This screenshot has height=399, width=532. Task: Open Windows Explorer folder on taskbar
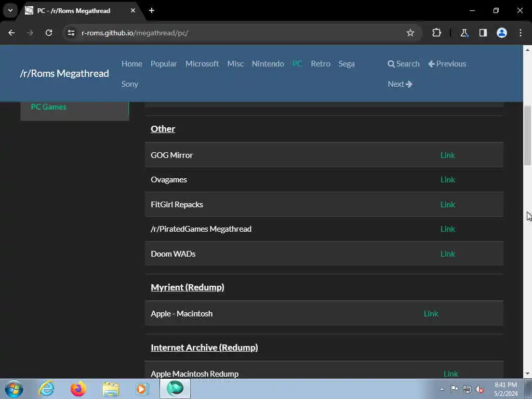click(x=111, y=389)
